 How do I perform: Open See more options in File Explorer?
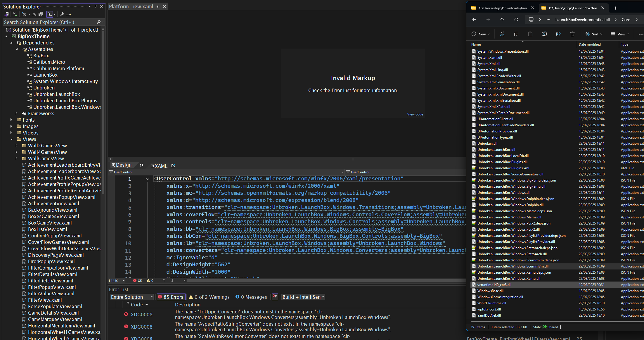pos(640,34)
